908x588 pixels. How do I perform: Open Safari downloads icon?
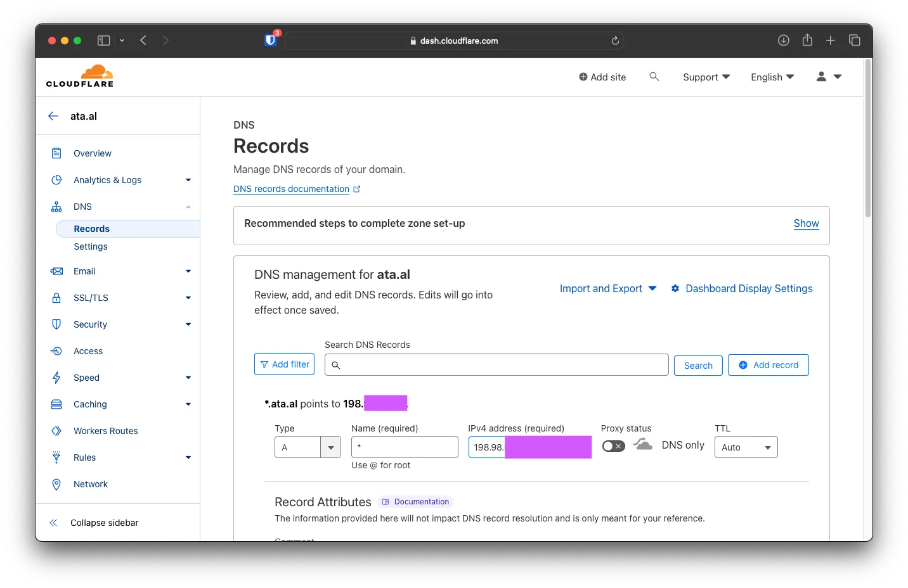click(784, 41)
